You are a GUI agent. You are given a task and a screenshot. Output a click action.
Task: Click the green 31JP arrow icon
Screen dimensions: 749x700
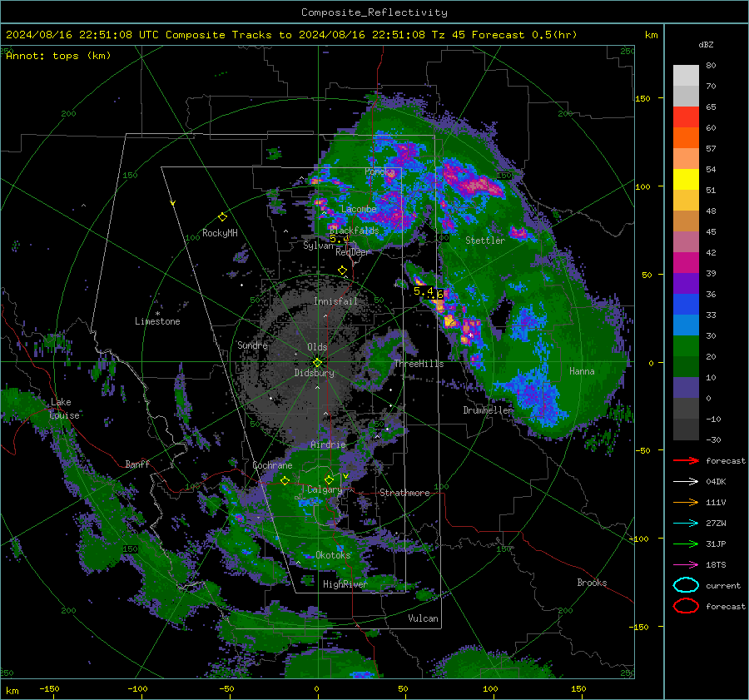pos(686,544)
